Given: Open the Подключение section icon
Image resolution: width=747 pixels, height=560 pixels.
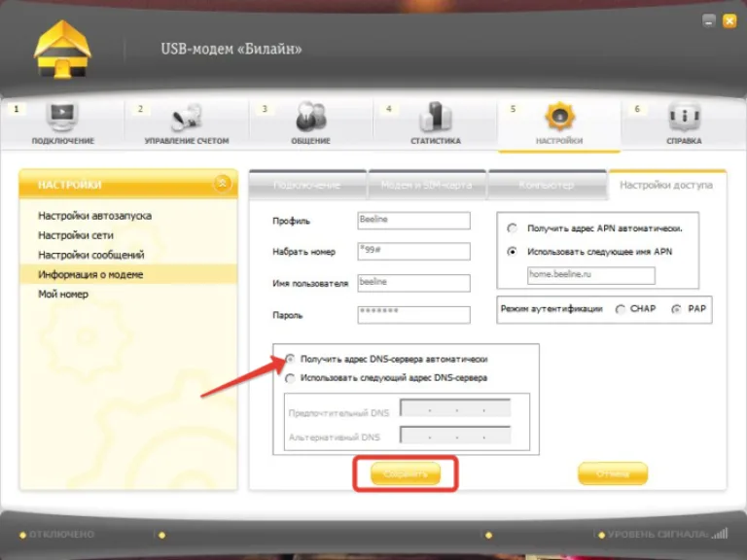Looking at the screenshot, I should point(62,117).
